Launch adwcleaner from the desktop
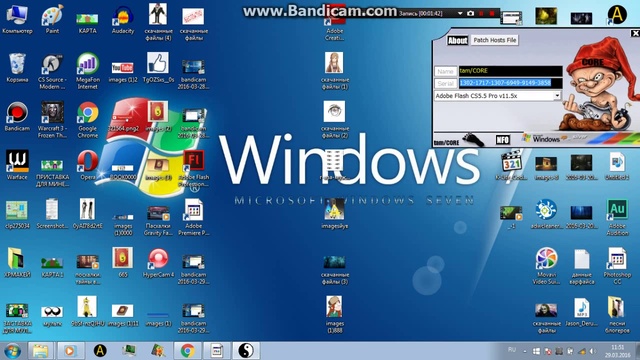The image size is (640, 360). (546, 214)
